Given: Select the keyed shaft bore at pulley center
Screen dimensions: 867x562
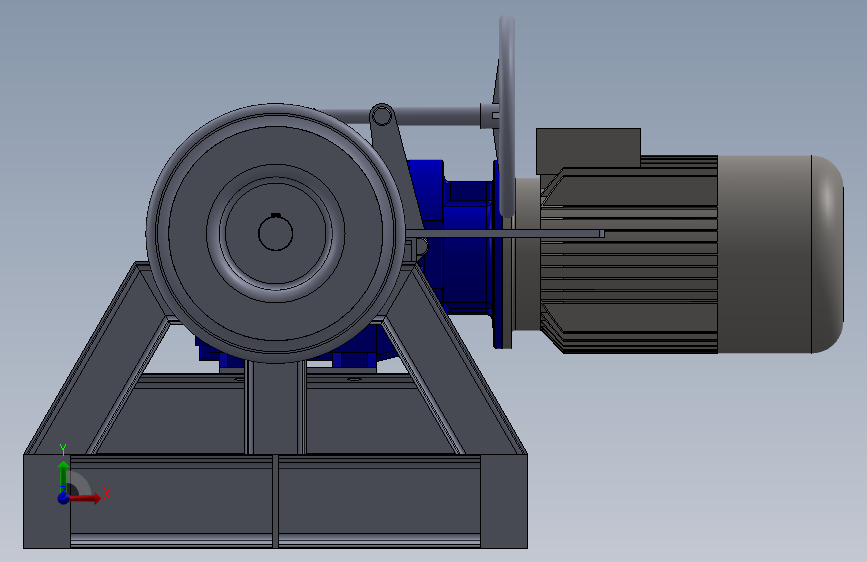Looking at the screenshot, I should (x=275, y=232).
